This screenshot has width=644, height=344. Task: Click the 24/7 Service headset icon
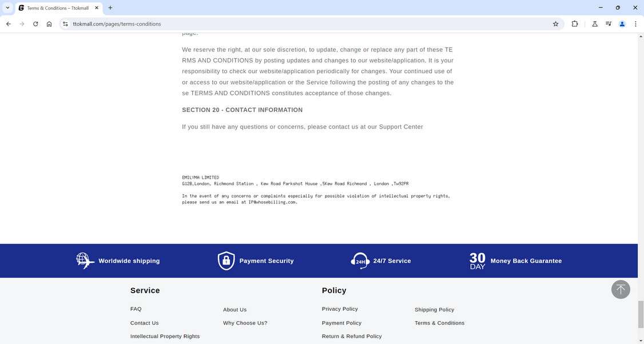[x=360, y=261]
